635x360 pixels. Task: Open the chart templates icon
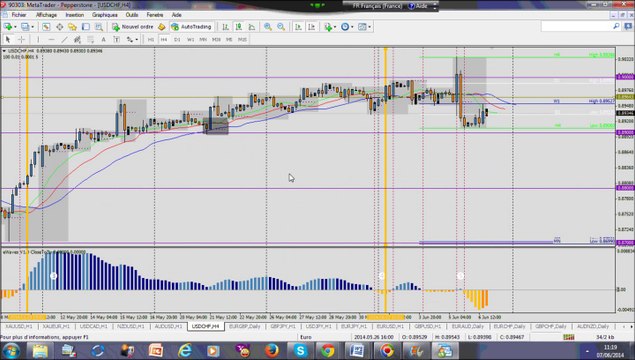point(362,27)
